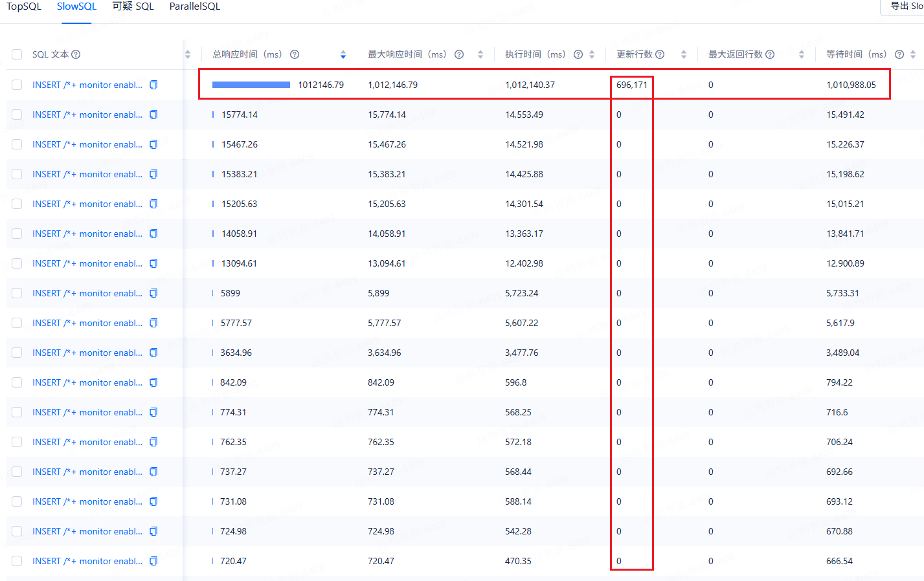Sort by 更新行数 using sort arrows
The width and height of the screenshot is (924, 581).
tap(684, 54)
